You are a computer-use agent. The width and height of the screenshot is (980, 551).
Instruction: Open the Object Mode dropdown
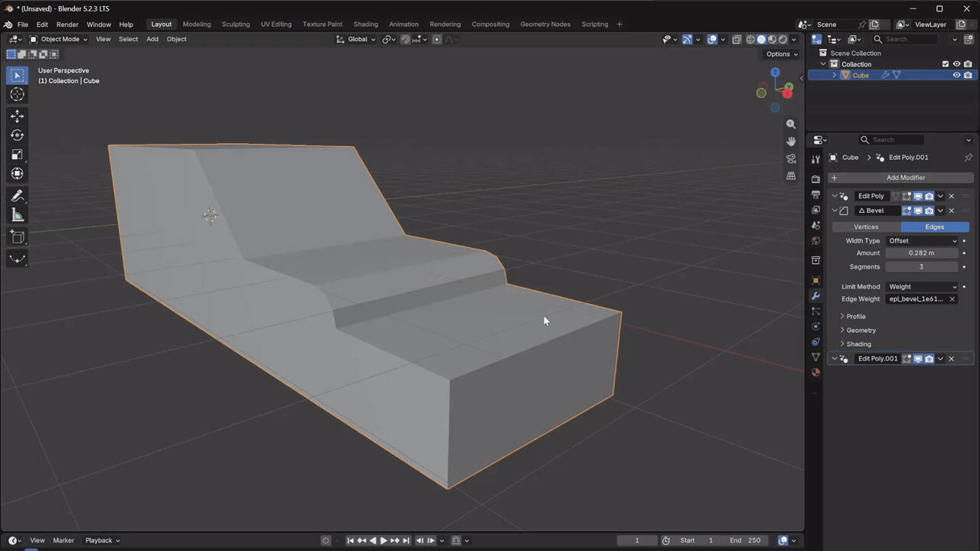point(58,39)
